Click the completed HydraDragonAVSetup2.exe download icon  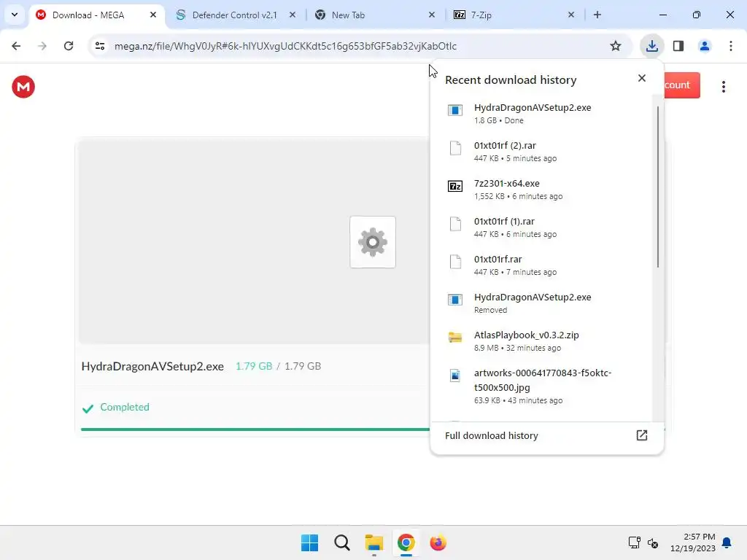click(x=455, y=110)
